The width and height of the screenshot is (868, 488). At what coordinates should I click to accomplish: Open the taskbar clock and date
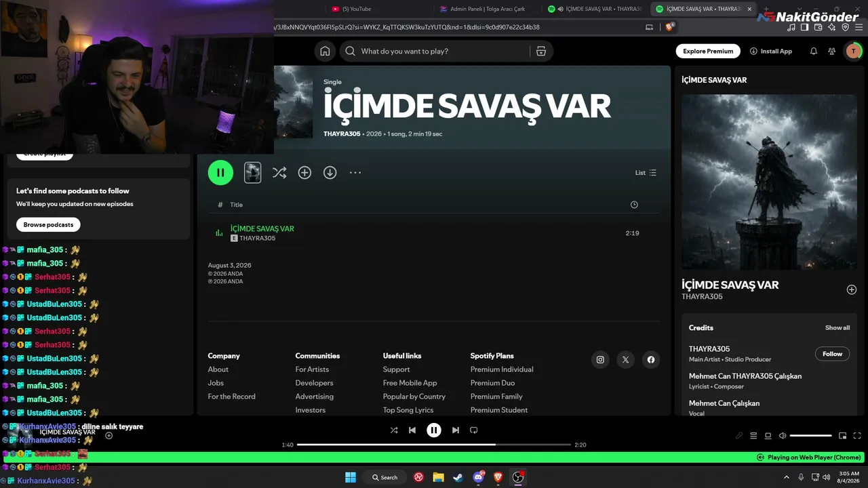tap(849, 477)
